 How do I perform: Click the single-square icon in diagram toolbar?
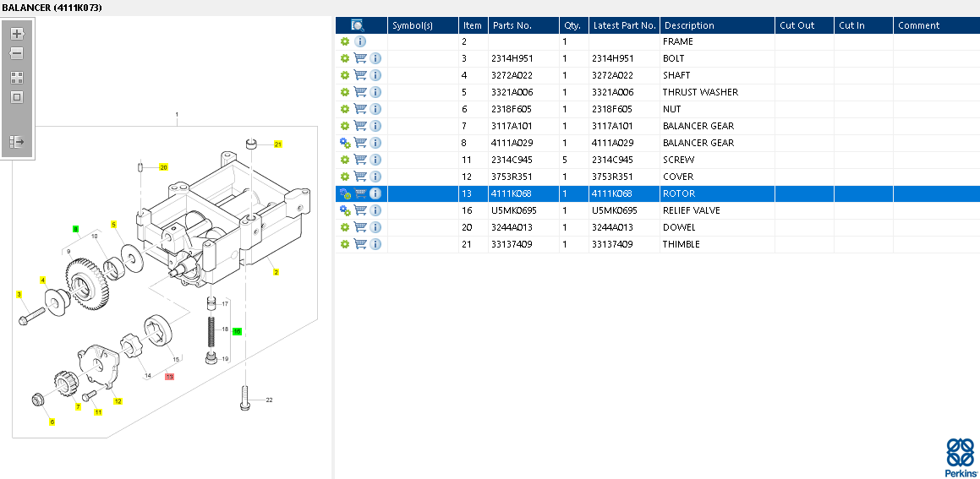17,97
